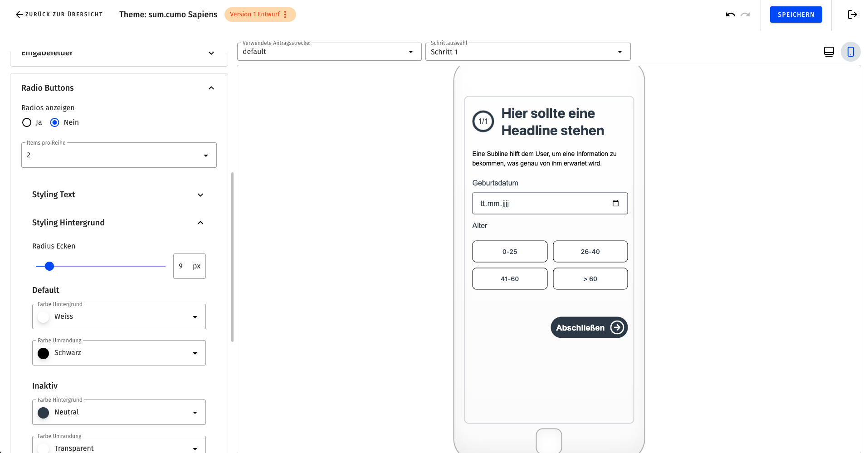Click the 'Alter' label in preview
This screenshot has height=453, width=868.
pyautogui.click(x=480, y=226)
